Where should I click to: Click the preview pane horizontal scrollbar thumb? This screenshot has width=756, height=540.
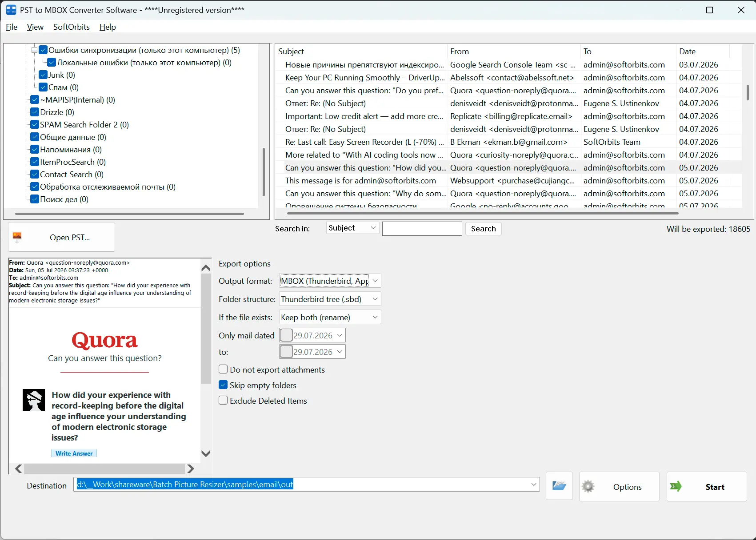(x=104, y=469)
